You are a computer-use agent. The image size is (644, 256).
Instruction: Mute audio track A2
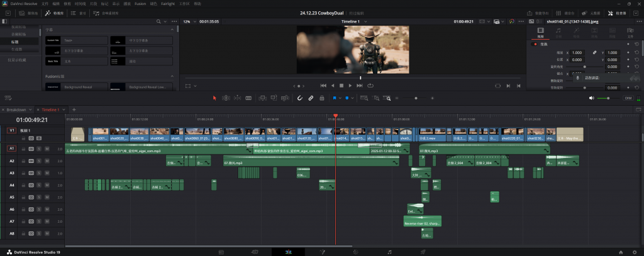(x=46, y=161)
